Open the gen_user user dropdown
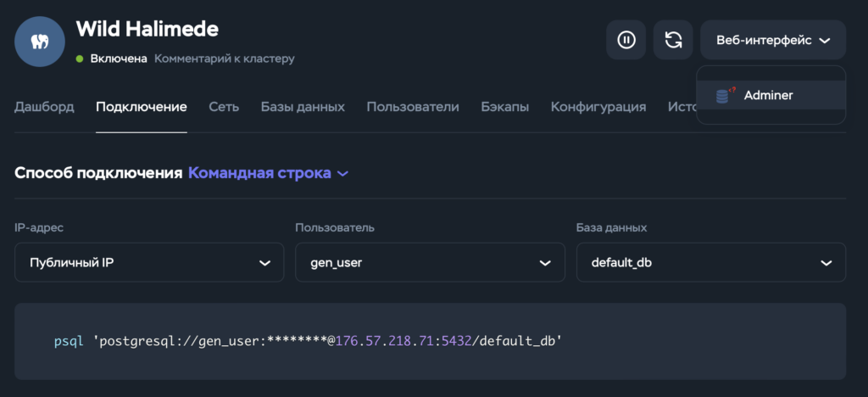 (x=430, y=262)
